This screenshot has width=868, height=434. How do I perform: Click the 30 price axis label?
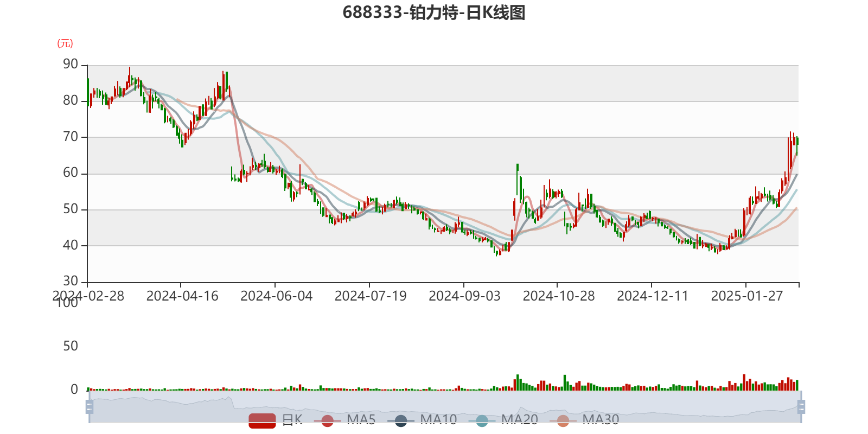click(x=71, y=281)
